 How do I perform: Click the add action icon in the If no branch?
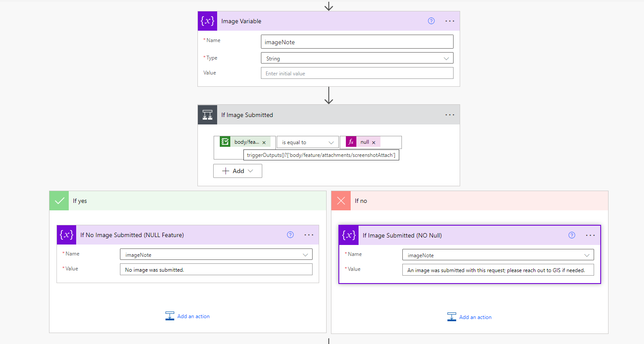451,316
